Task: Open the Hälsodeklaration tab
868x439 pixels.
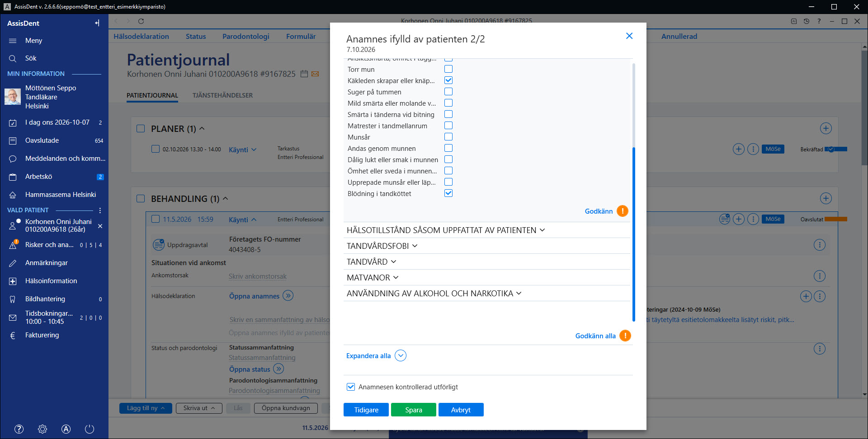Action: (x=141, y=37)
